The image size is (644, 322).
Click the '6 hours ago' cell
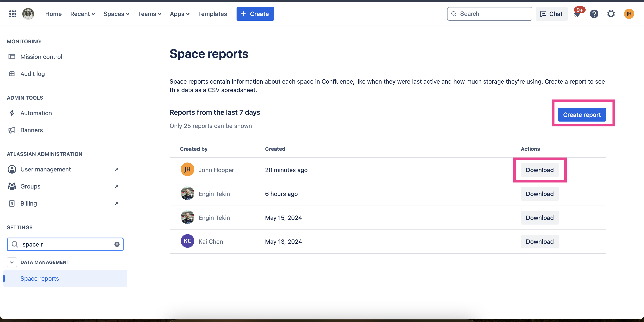click(x=281, y=194)
